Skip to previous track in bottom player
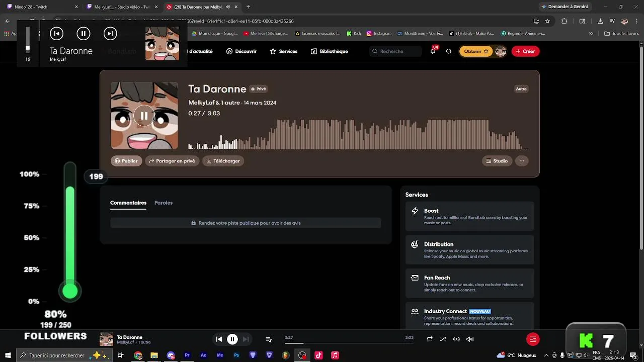Viewport: 644px width, 362px height. point(219,339)
